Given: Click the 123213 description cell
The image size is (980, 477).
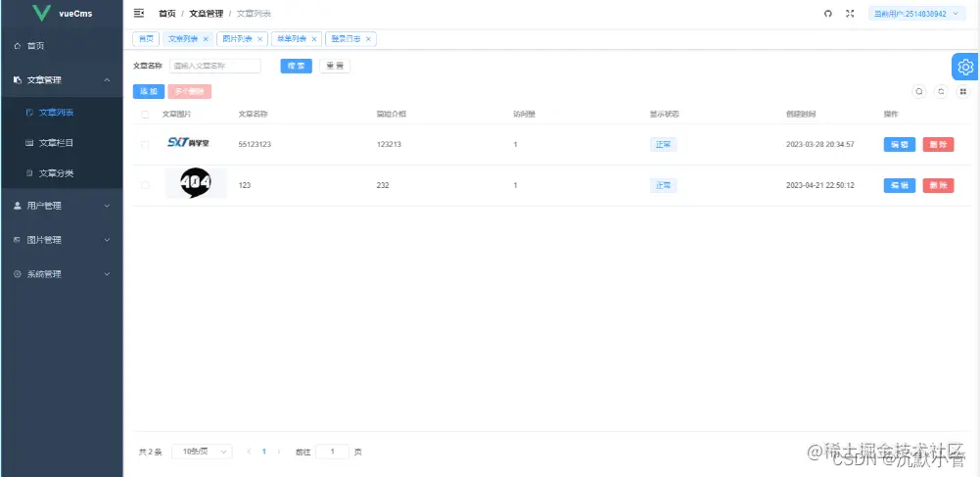Looking at the screenshot, I should click(389, 144).
